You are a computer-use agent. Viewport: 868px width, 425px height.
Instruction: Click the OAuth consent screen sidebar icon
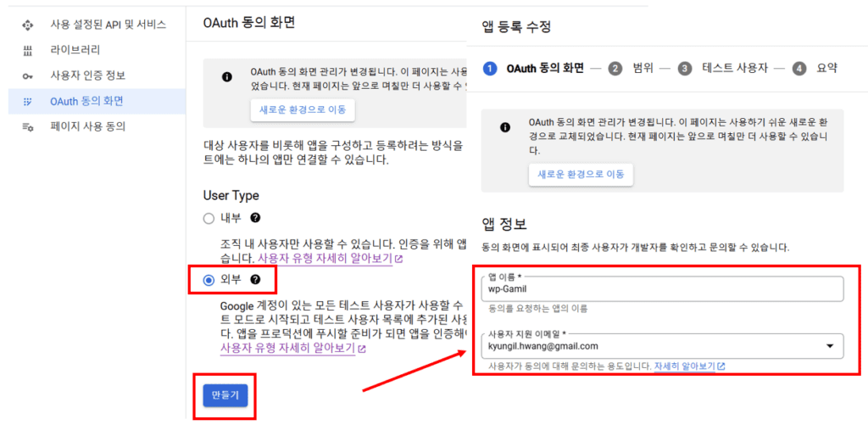point(26,102)
